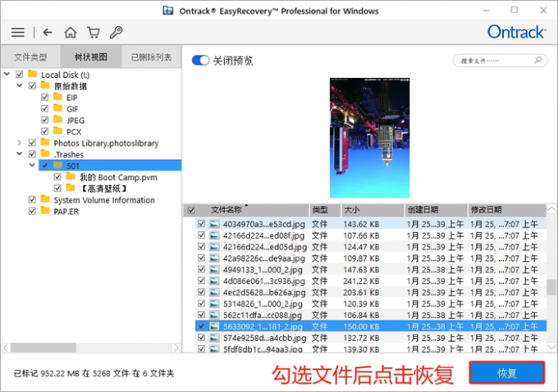Uncheck the checkbox for 5633092_1...181_2.jpg
This screenshot has height=392, width=558.
coord(201,326)
